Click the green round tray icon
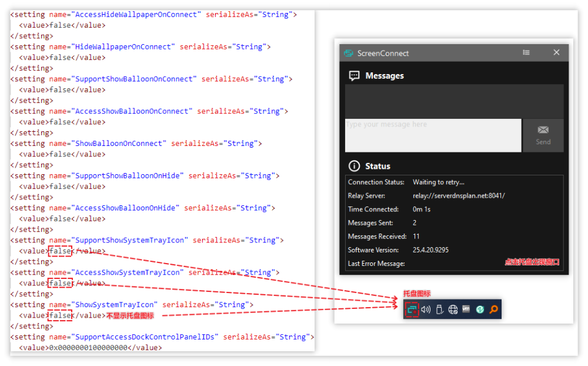Viewport: 588px width, 366px height. [480, 310]
